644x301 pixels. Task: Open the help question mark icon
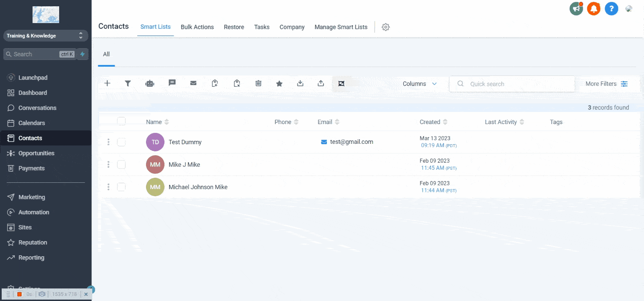tap(612, 8)
